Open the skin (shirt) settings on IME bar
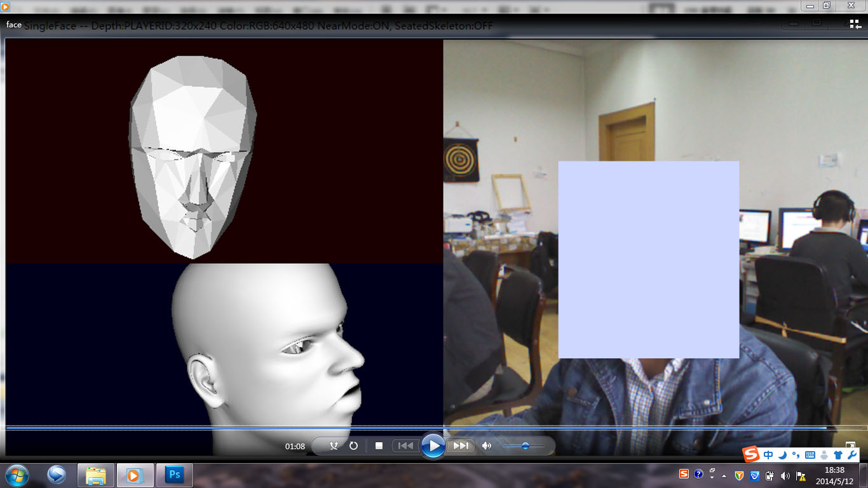This screenshot has width=868, height=488. click(x=838, y=455)
